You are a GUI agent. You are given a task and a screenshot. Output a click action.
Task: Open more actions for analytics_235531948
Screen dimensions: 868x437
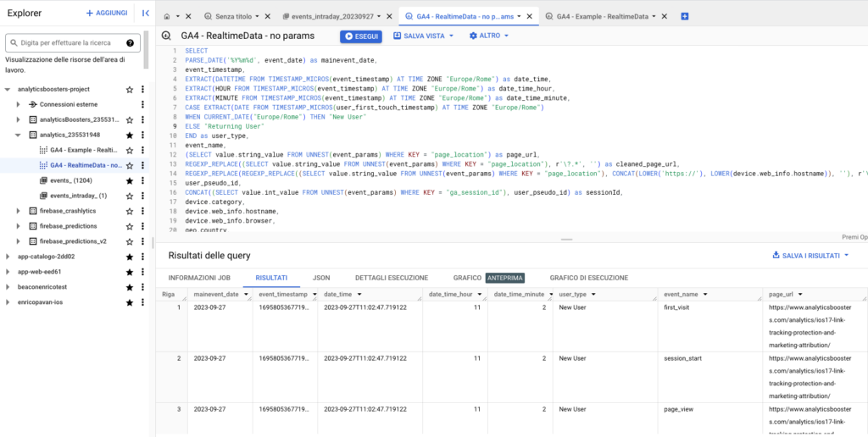(142, 135)
